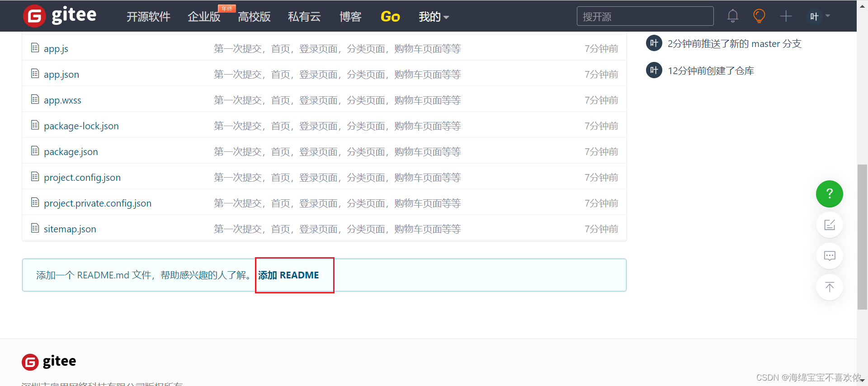Open the plus create menu
Image resolution: width=868 pixels, height=386 pixels.
[x=786, y=16]
